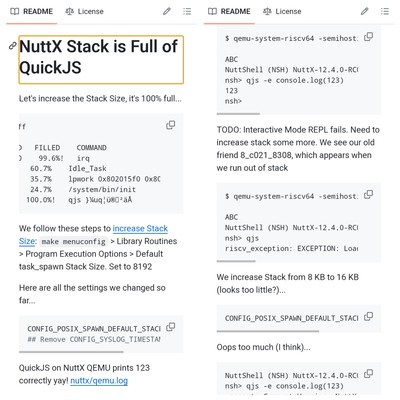Open the increase Stack Size link
Image resolution: width=400 pixels, height=400 pixels.
tap(93, 235)
